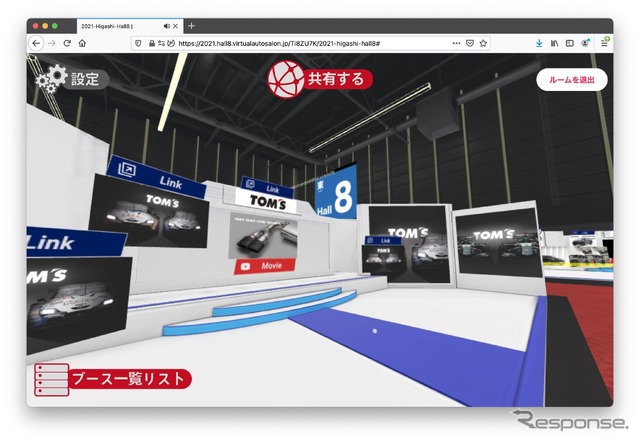This screenshot has width=640, height=442.
Task: Open the Firefox account icon
Action: [585, 43]
